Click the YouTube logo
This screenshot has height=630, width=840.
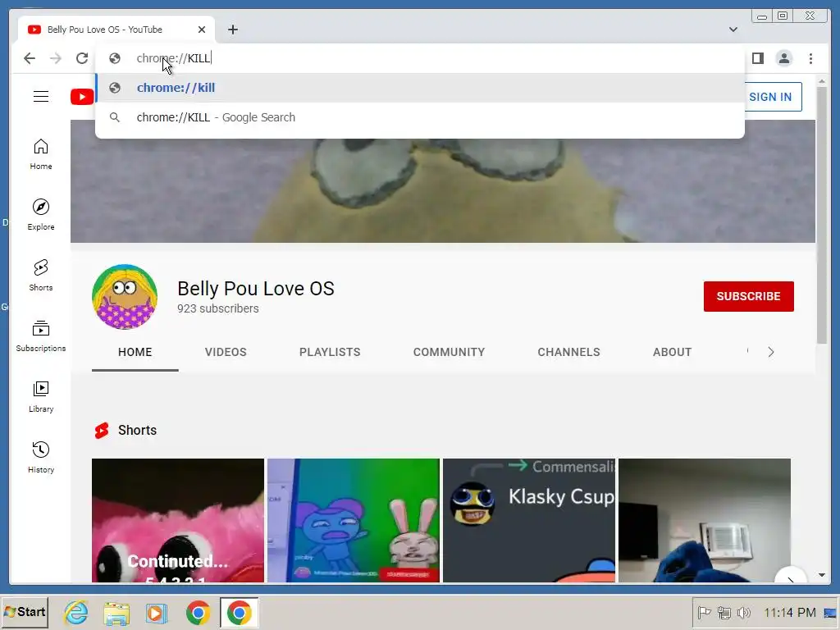click(83, 97)
